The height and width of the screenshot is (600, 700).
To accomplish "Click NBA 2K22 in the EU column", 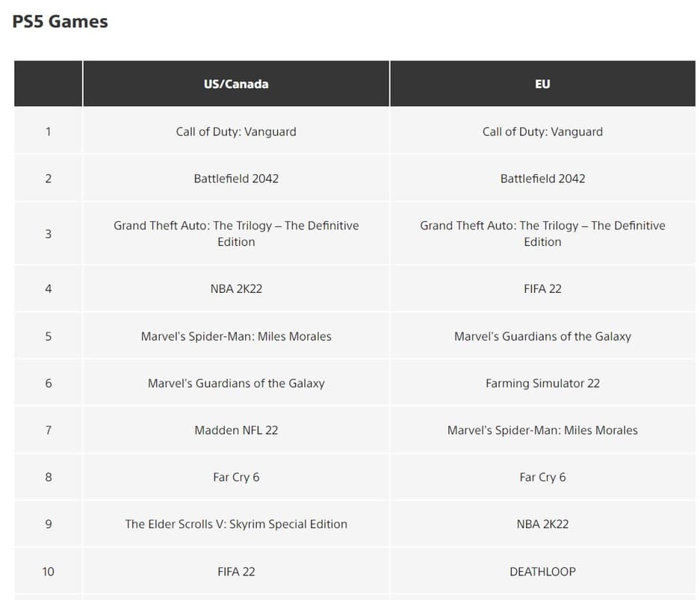I will [542, 525].
